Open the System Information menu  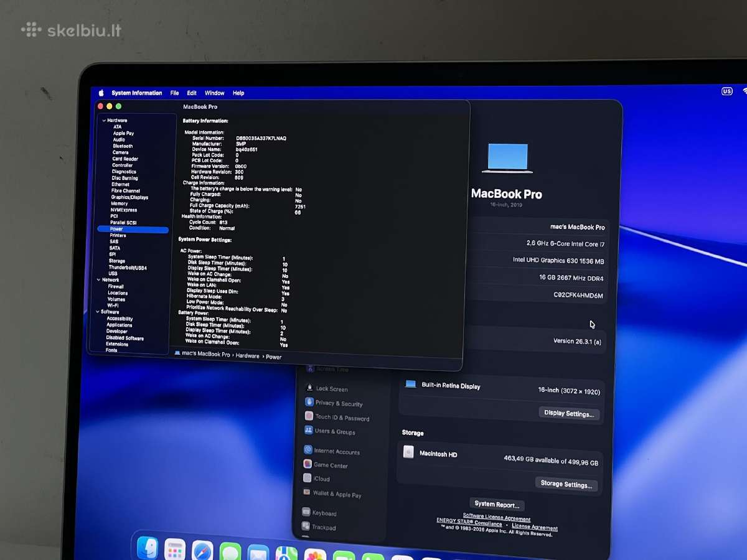point(137,93)
